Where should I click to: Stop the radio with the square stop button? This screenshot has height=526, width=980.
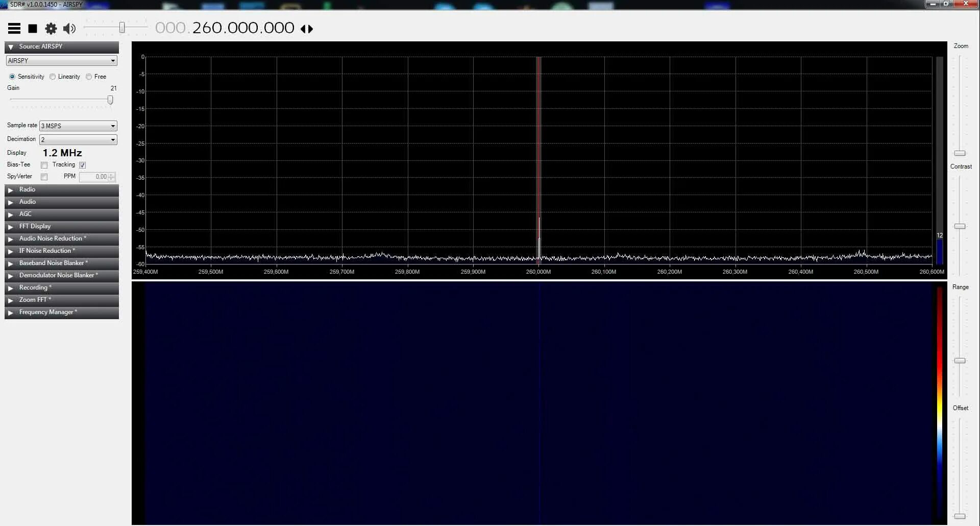(x=33, y=29)
